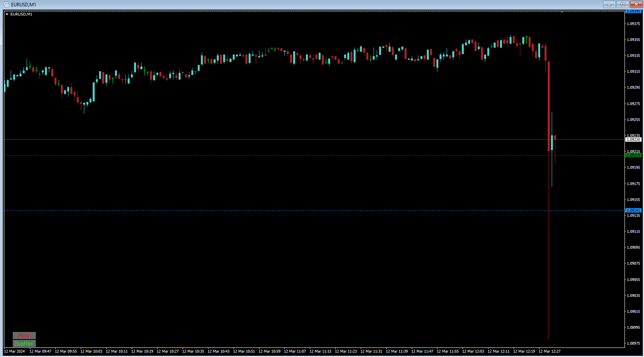This screenshot has height=357, width=644.
Task: Toggle the red Pivot button
Action: coord(24,336)
